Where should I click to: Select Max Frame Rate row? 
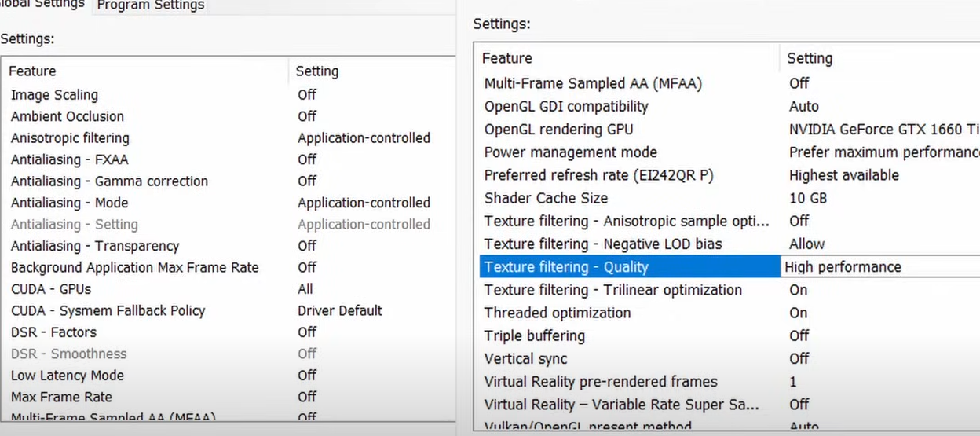coord(61,398)
